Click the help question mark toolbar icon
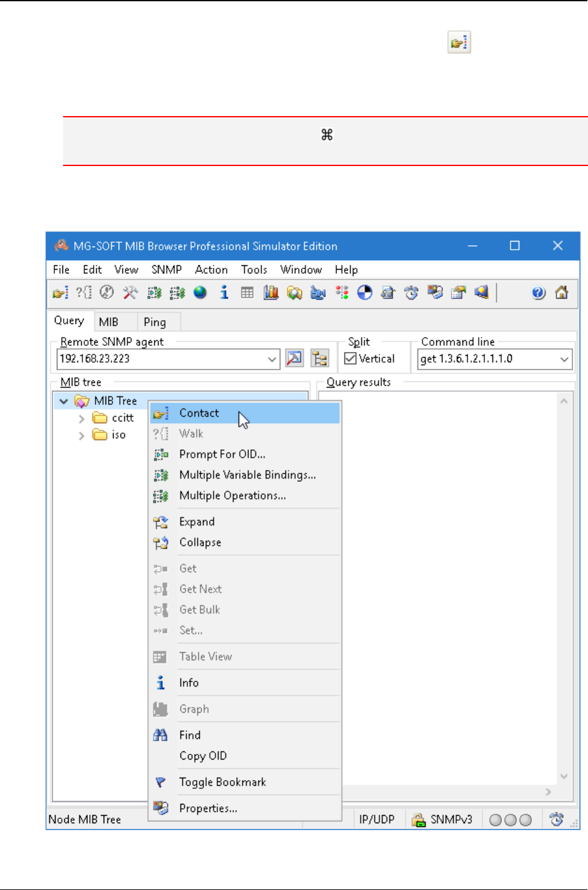The height and width of the screenshot is (890, 588). pyautogui.click(x=539, y=293)
